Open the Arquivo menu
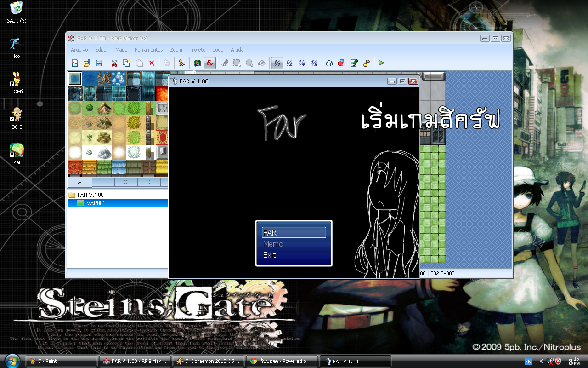588x368 pixels. [79, 50]
